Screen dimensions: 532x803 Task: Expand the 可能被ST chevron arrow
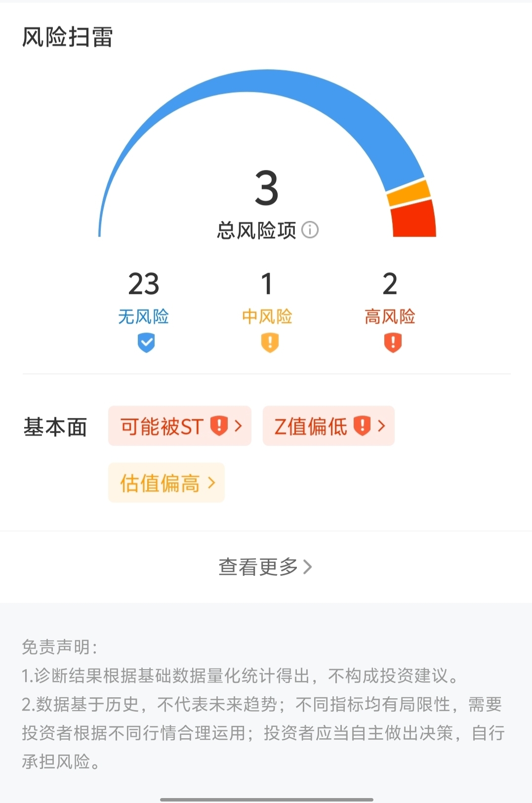tap(238, 425)
